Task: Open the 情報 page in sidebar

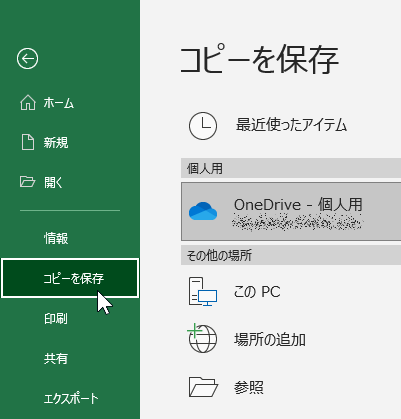Action: point(56,238)
